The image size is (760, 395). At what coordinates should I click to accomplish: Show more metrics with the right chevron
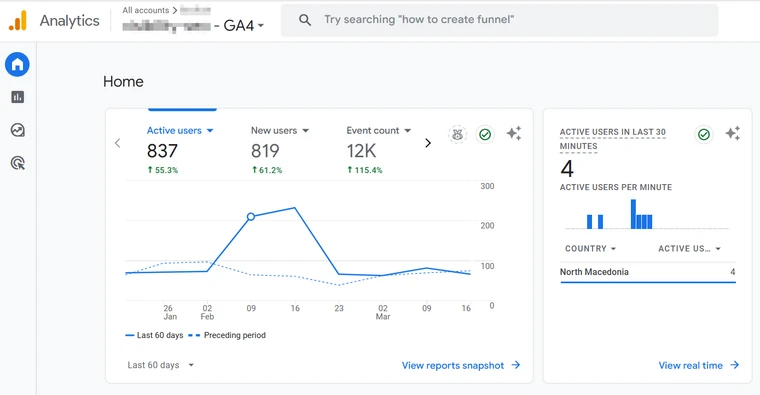point(428,143)
